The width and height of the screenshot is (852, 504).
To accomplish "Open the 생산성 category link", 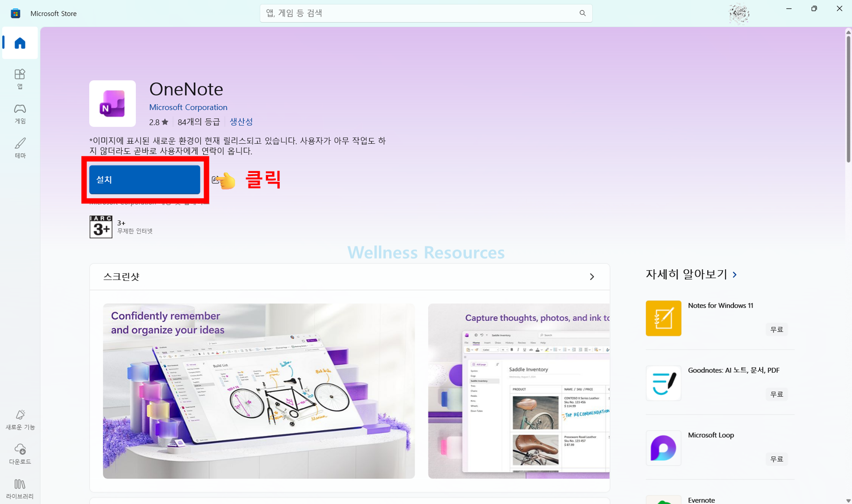I will (241, 121).
